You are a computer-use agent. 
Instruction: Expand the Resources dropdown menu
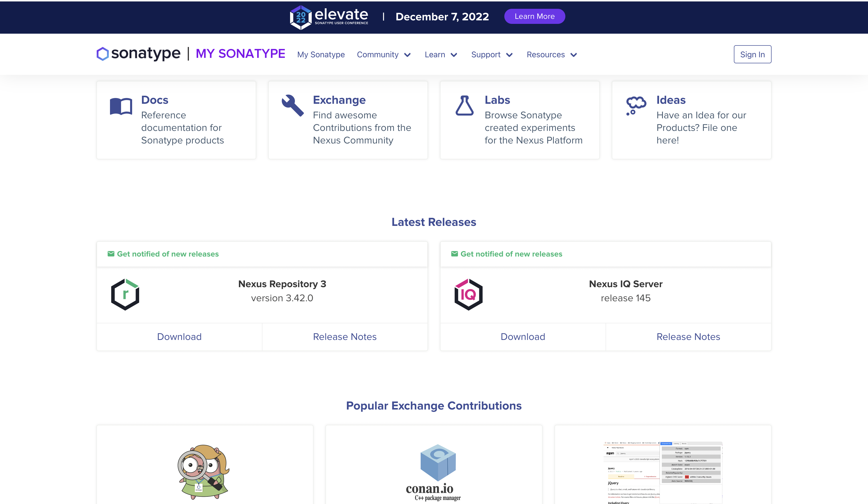[552, 55]
